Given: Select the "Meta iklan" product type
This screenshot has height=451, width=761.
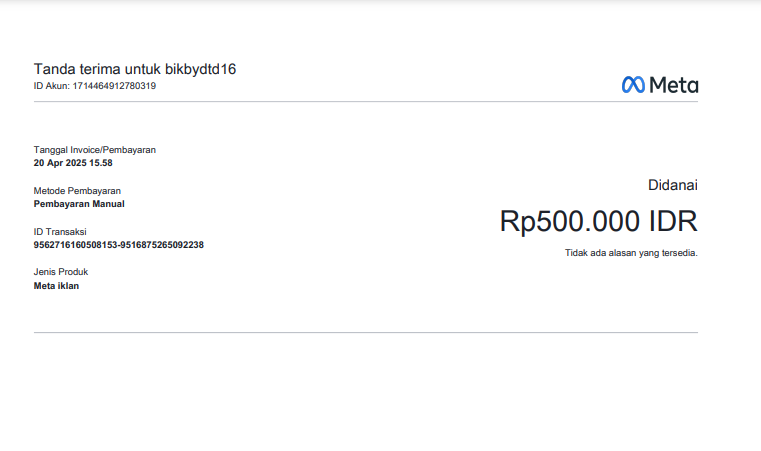Looking at the screenshot, I should (x=56, y=286).
